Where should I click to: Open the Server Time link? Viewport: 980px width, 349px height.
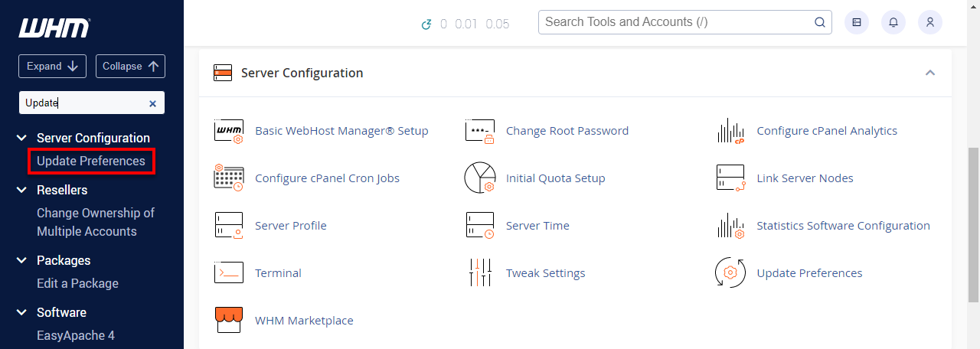pos(537,226)
